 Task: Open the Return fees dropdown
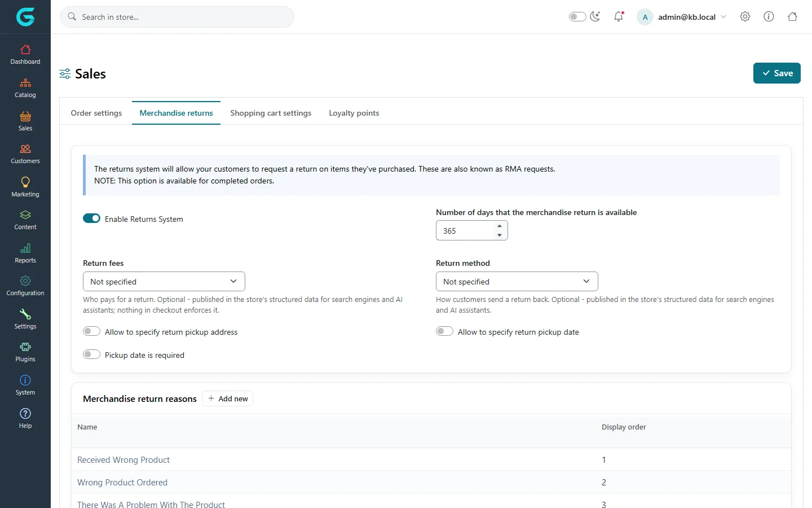click(164, 282)
